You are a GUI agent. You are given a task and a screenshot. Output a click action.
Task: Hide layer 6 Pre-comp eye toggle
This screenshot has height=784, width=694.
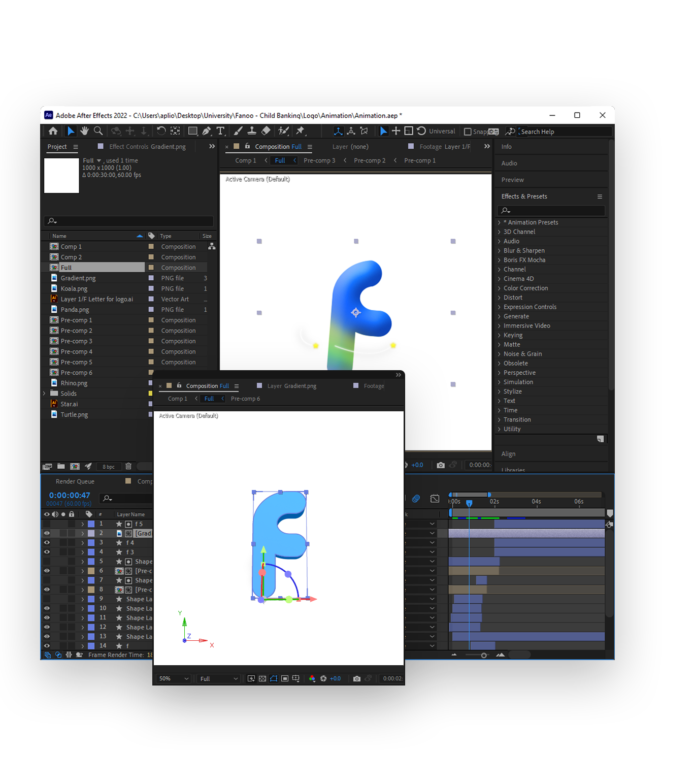tap(47, 571)
